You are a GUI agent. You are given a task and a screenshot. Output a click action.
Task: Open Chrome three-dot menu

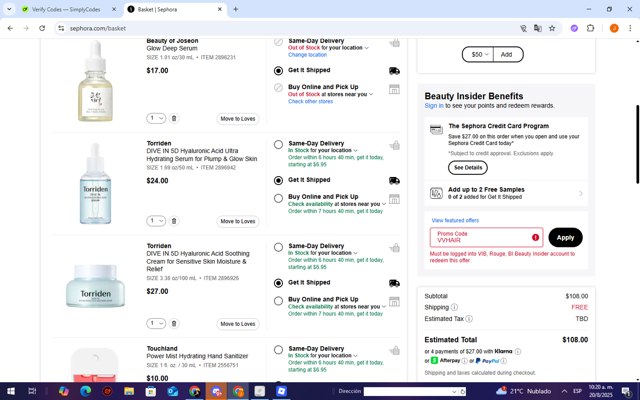pos(630,28)
